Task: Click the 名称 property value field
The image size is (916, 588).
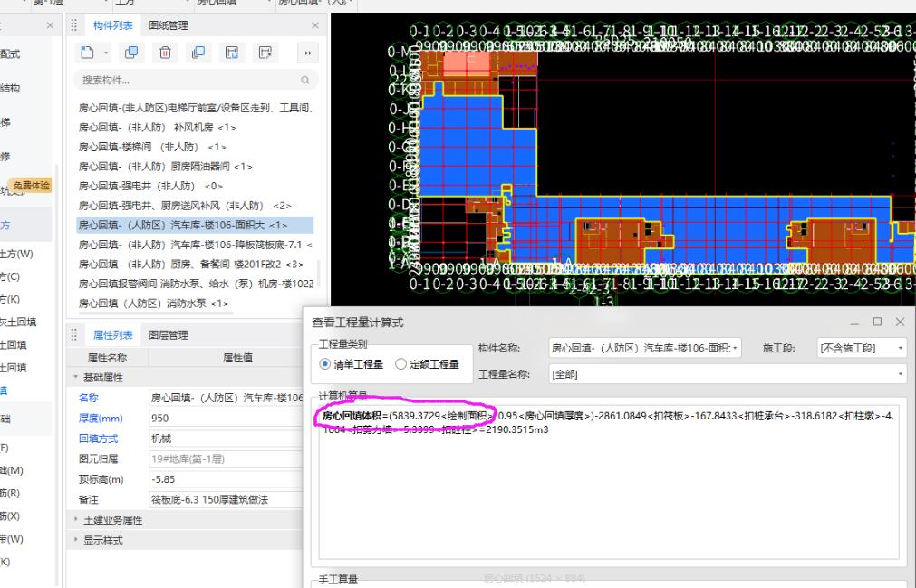Action: click(x=227, y=398)
